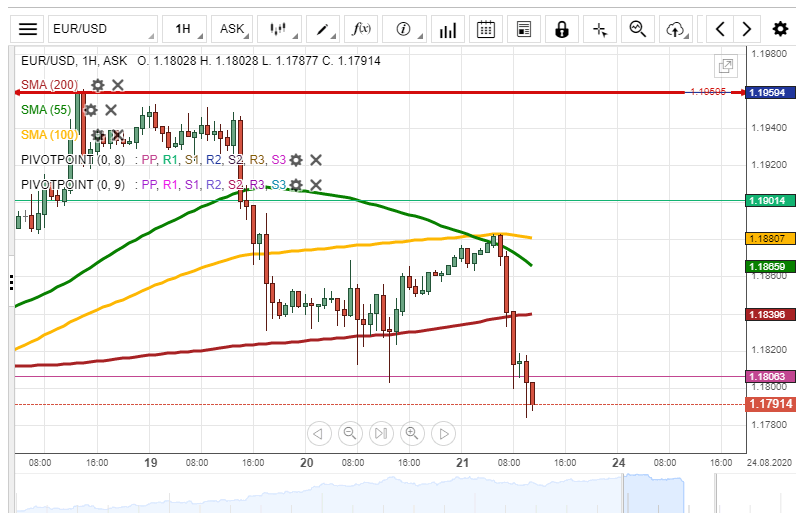
Task: Click the SMA (100) legend label
Action: coord(50,135)
